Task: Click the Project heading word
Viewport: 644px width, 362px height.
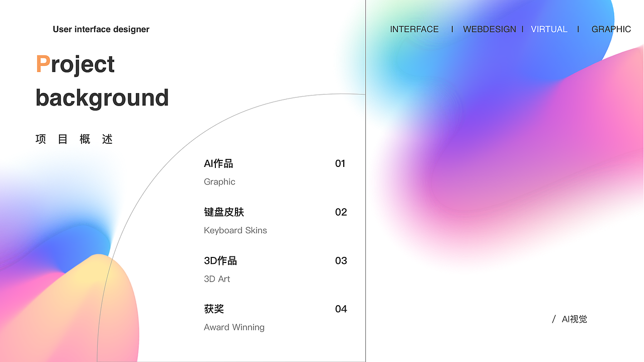Action: (75, 65)
